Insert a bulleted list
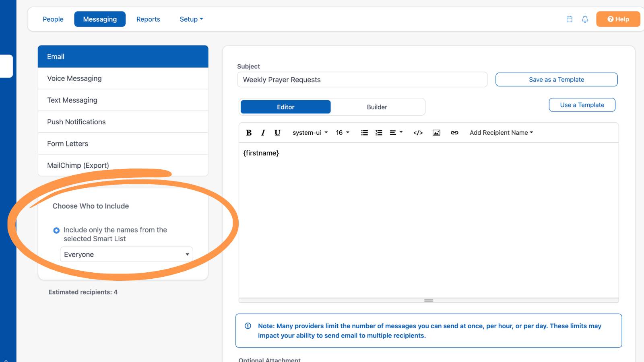644x362 pixels. pos(365,133)
